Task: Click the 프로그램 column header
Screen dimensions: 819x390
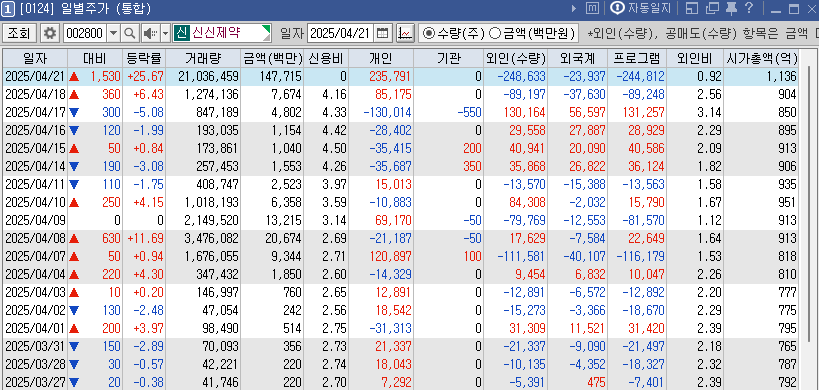Action: point(637,58)
